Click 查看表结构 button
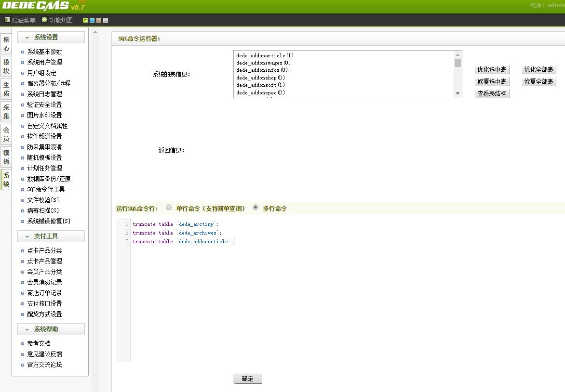Viewport: 565px width, 392px height. click(492, 94)
